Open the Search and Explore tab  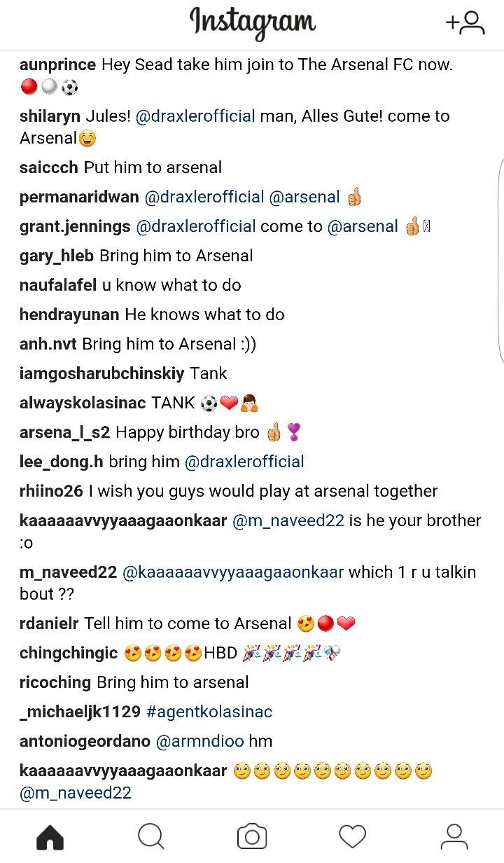(150, 836)
